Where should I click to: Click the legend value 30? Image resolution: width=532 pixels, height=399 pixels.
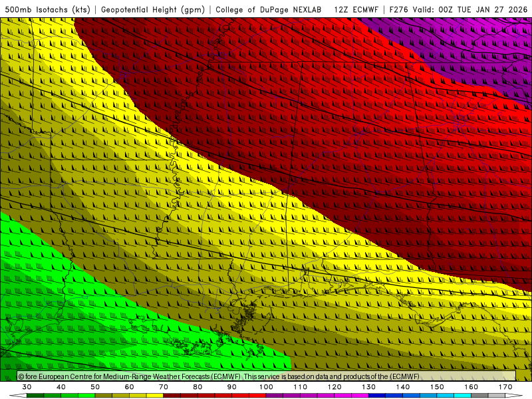point(27,387)
